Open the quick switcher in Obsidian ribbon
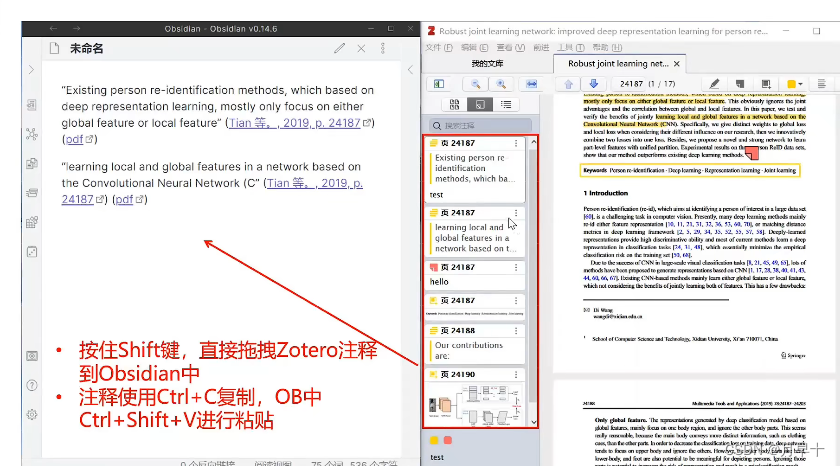 (32, 104)
